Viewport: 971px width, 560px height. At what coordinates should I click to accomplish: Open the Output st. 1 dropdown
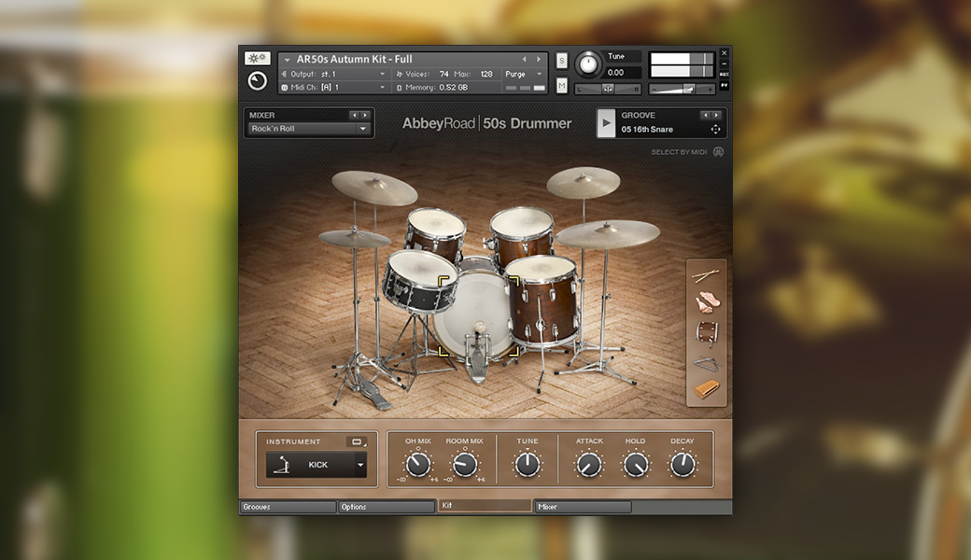click(x=333, y=75)
